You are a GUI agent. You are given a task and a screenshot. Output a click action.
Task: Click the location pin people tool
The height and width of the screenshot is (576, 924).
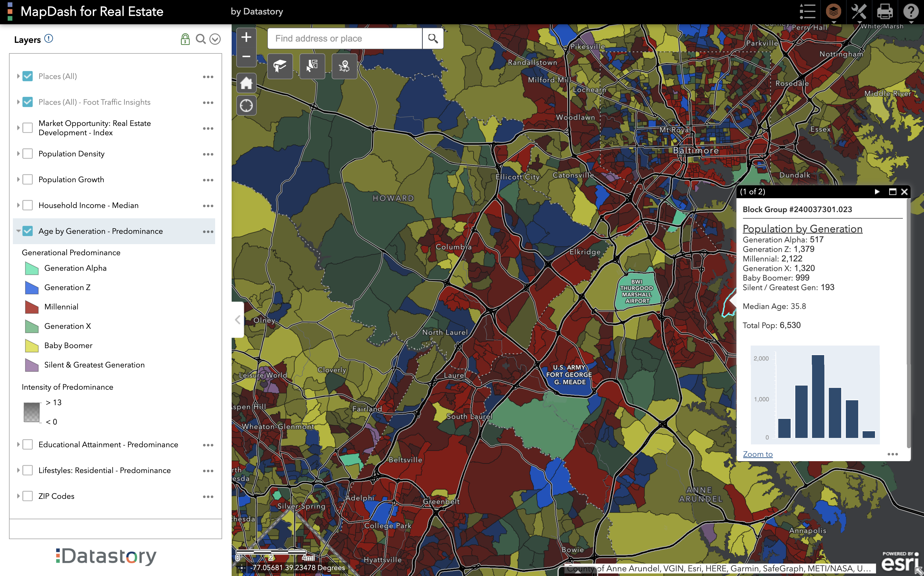click(x=344, y=66)
